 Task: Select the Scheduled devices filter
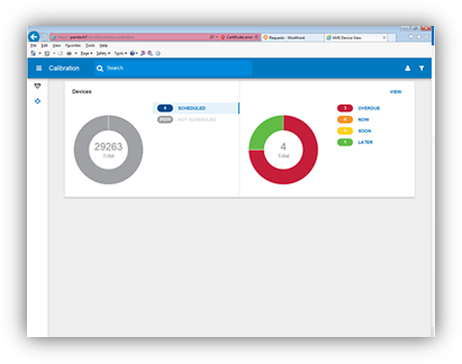click(196, 108)
